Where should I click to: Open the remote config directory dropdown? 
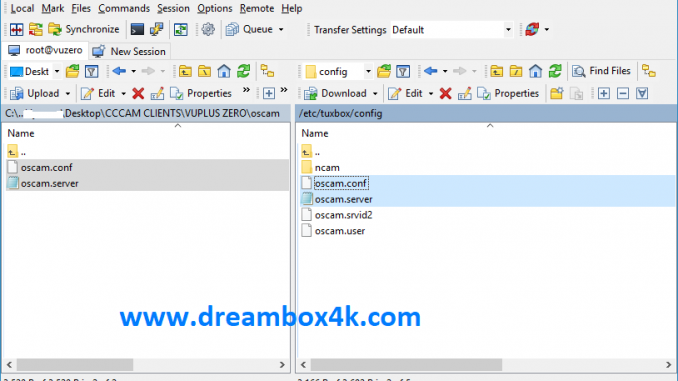(x=368, y=71)
